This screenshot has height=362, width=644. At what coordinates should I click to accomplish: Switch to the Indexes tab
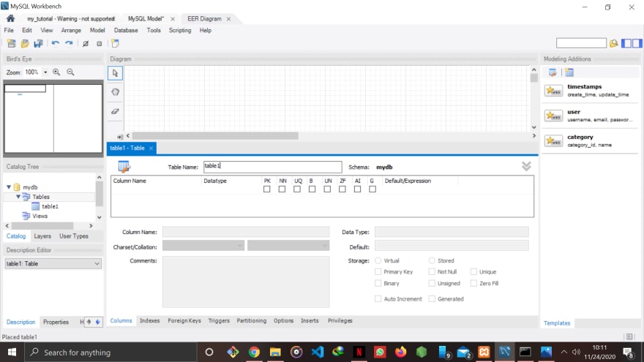149,320
